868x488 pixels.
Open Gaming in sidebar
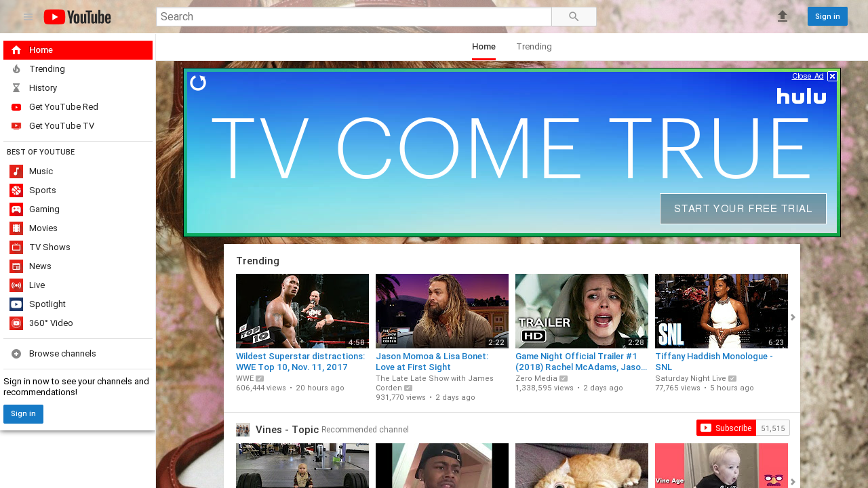(x=78, y=209)
